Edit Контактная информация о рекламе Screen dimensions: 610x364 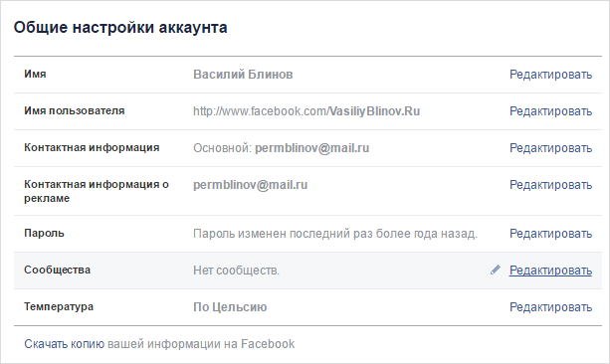(550, 185)
